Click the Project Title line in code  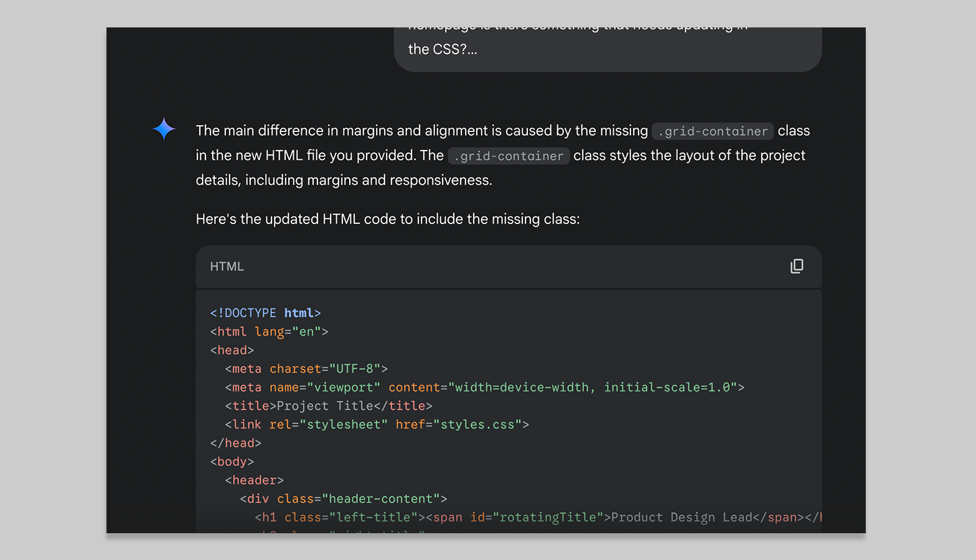pos(329,406)
